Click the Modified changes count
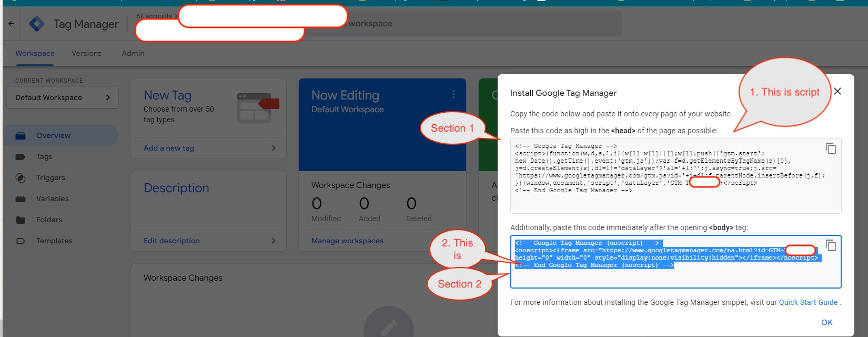 [317, 203]
